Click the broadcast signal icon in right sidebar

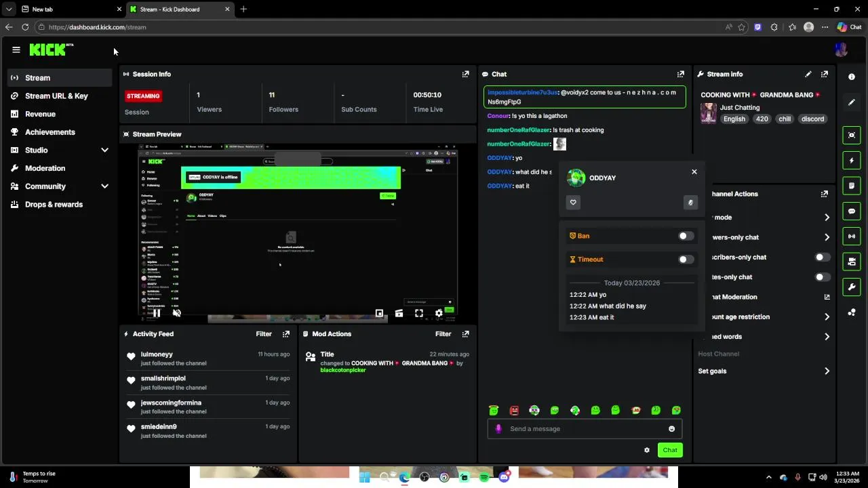852,236
